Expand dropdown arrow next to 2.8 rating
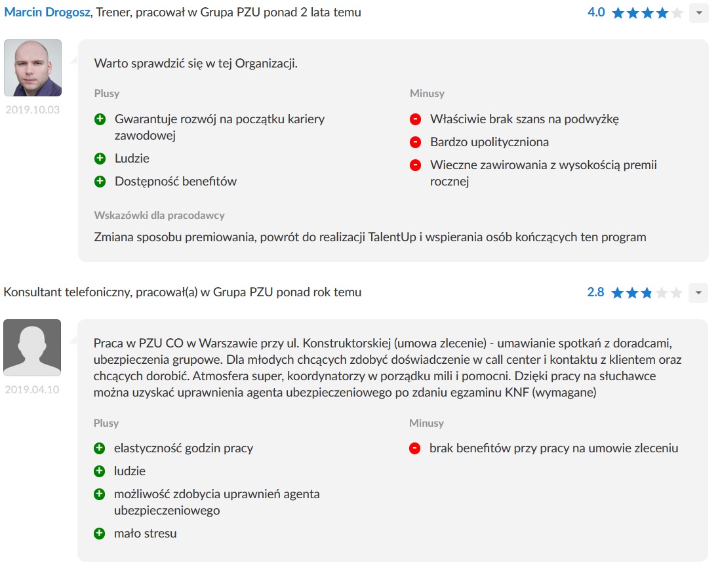Screen dimensions: 720x588 point(699,293)
